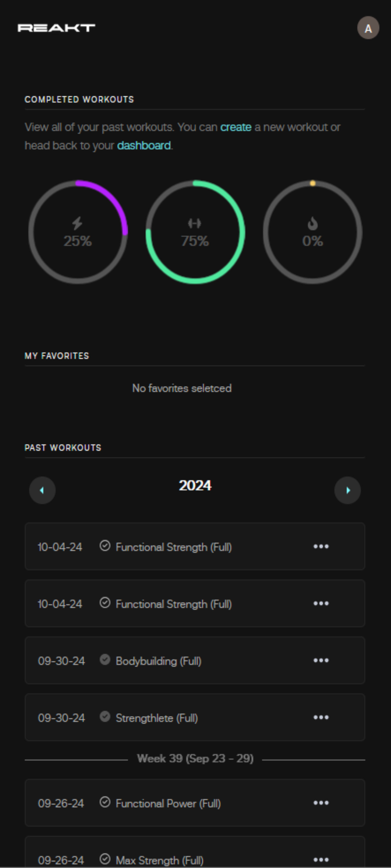Screen dimensions: 391x868
Task: Follow the dashboard link
Action: pos(144,146)
